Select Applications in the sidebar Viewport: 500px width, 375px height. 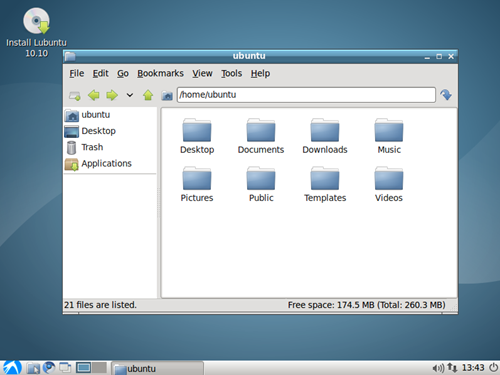110,164
